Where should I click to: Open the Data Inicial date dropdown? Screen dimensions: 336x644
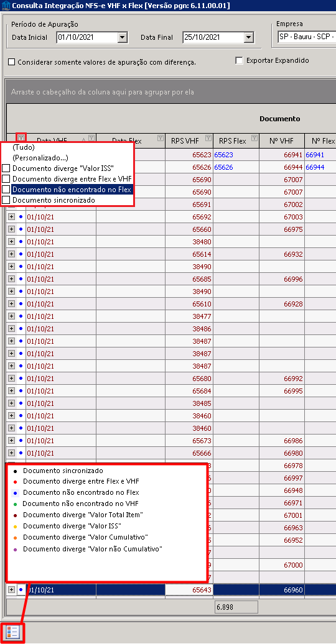pos(122,37)
